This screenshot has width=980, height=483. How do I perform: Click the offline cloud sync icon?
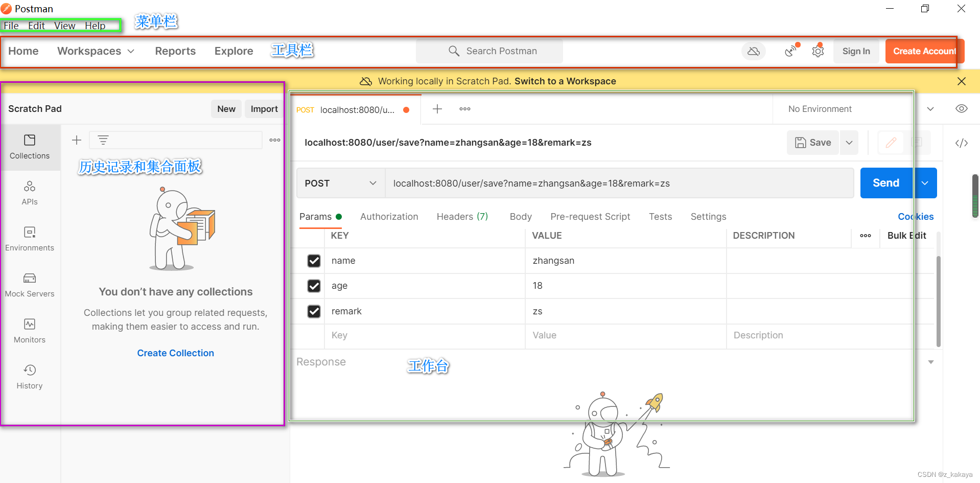tap(754, 51)
